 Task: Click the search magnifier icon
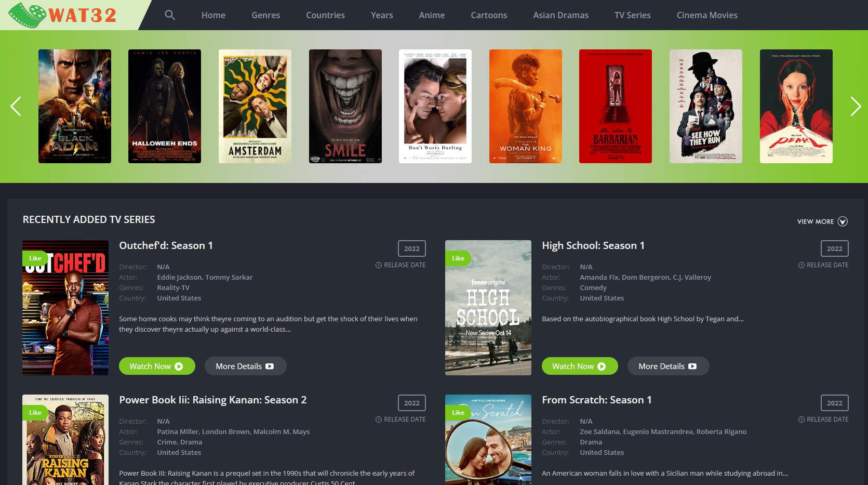[x=170, y=15]
